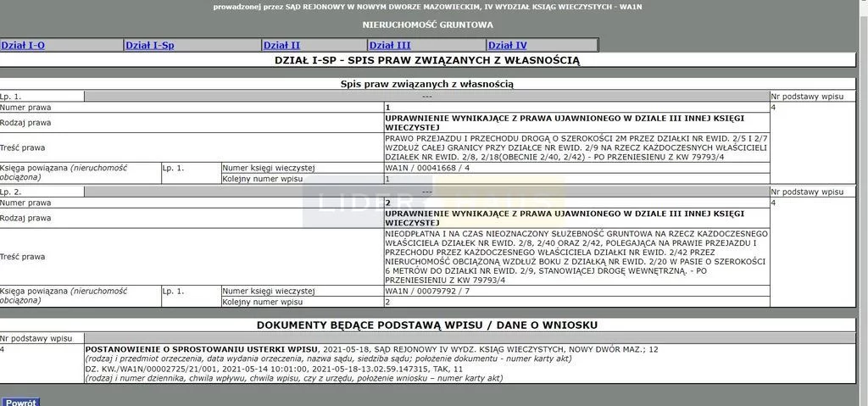The height and width of the screenshot is (406, 868).
Task: Switch to the Dział I-Sp tab
Action: [x=150, y=45]
